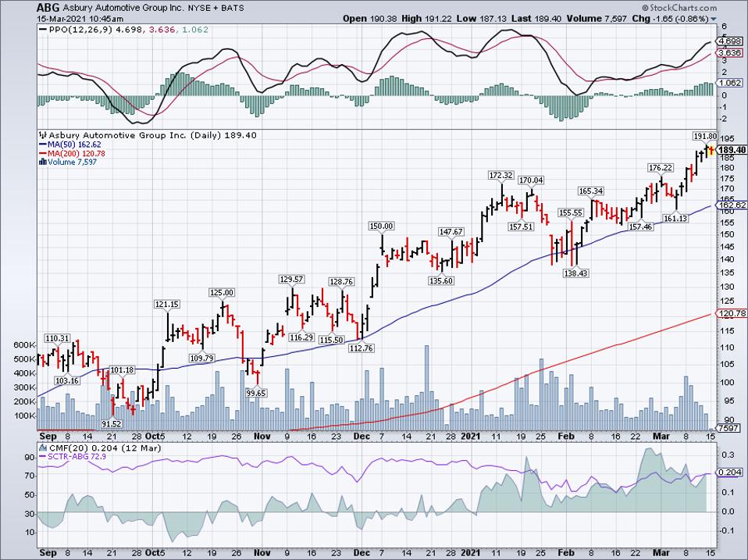Click the 600K volume axis label

coord(25,345)
